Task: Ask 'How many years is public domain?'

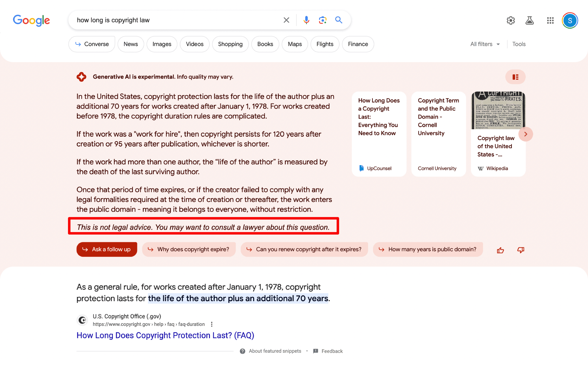Action: (x=428, y=249)
